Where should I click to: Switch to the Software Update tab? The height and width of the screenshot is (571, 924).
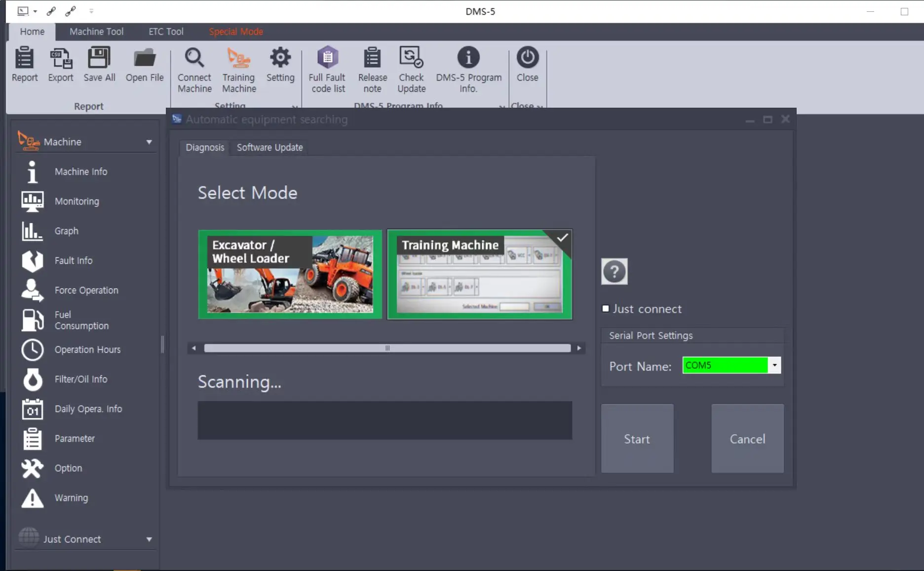[269, 148]
